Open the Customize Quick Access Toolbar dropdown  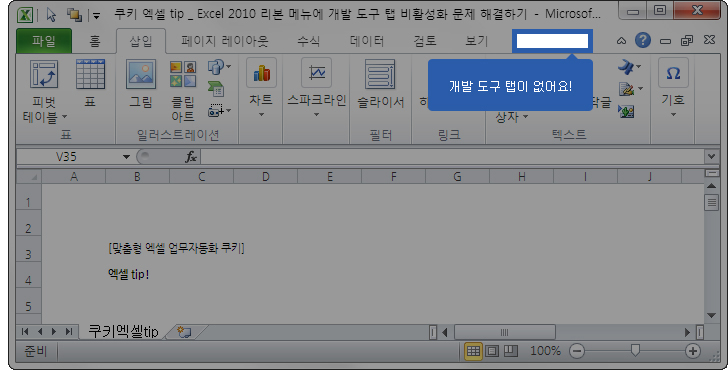point(96,15)
